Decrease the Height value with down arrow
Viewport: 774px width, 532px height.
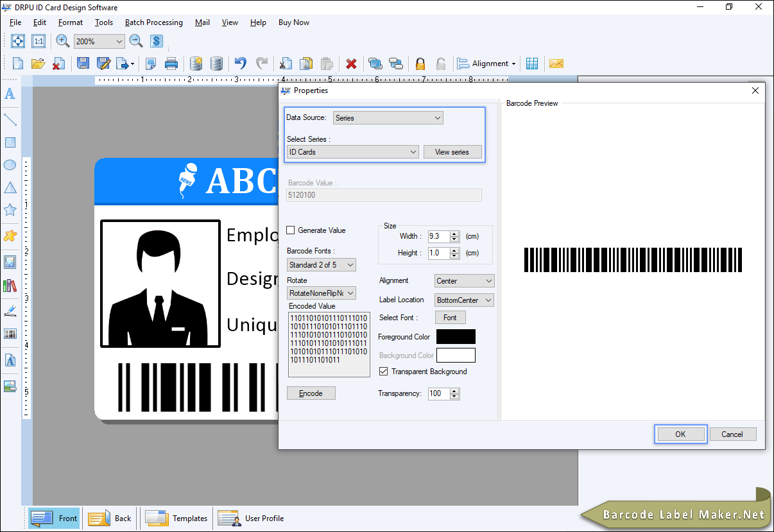455,256
